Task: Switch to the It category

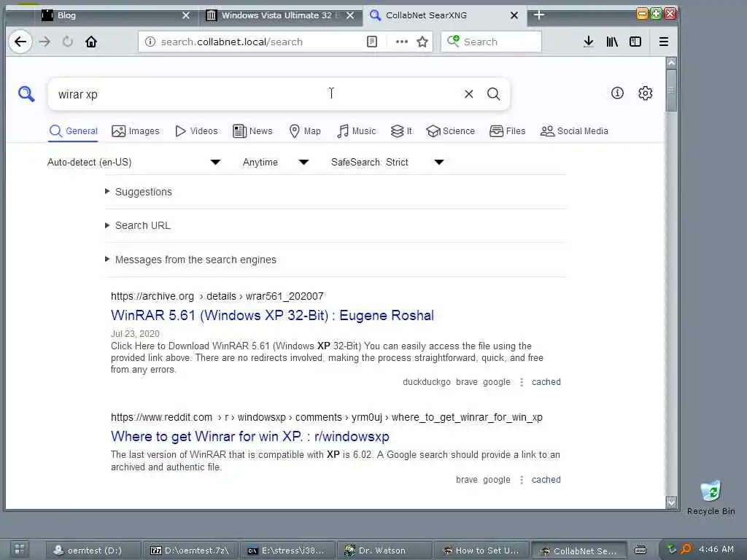Action: point(401,131)
